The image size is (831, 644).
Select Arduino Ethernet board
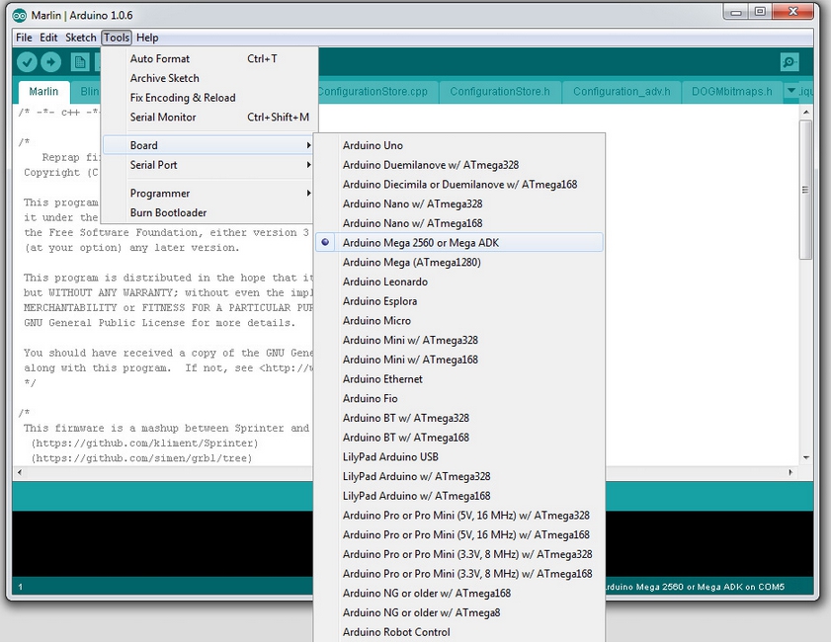pos(458,379)
